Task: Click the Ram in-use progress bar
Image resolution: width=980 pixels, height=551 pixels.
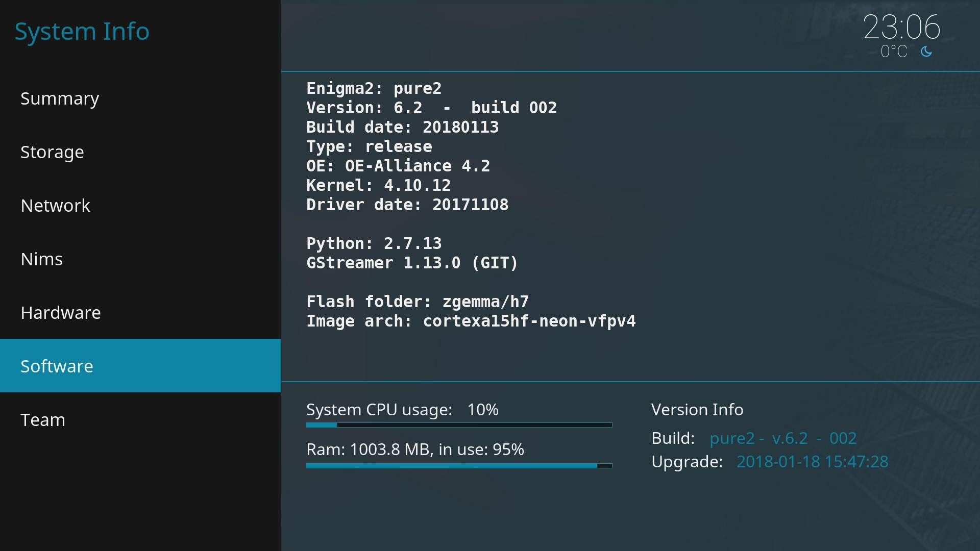Action: pyautogui.click(x=459, y=466)
